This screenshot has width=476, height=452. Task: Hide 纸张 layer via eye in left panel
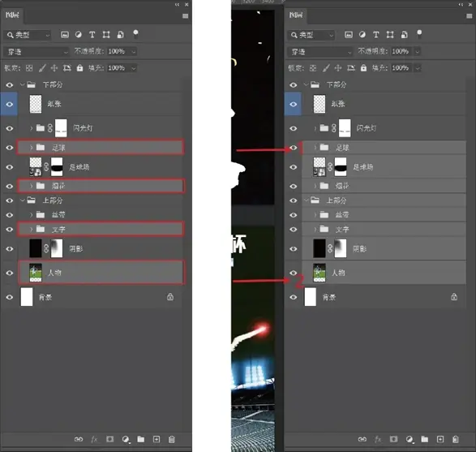[x=10, y=104]
